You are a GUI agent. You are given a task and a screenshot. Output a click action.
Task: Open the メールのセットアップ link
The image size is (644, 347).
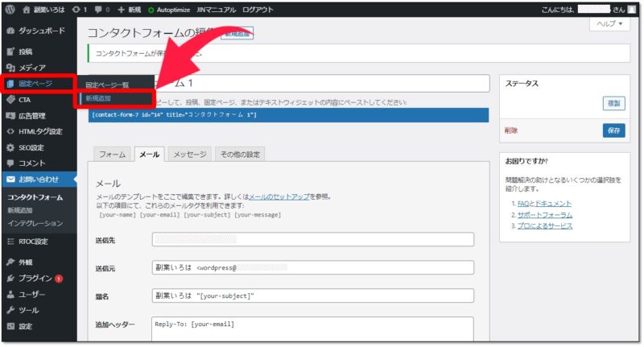(x=279, y=196)
